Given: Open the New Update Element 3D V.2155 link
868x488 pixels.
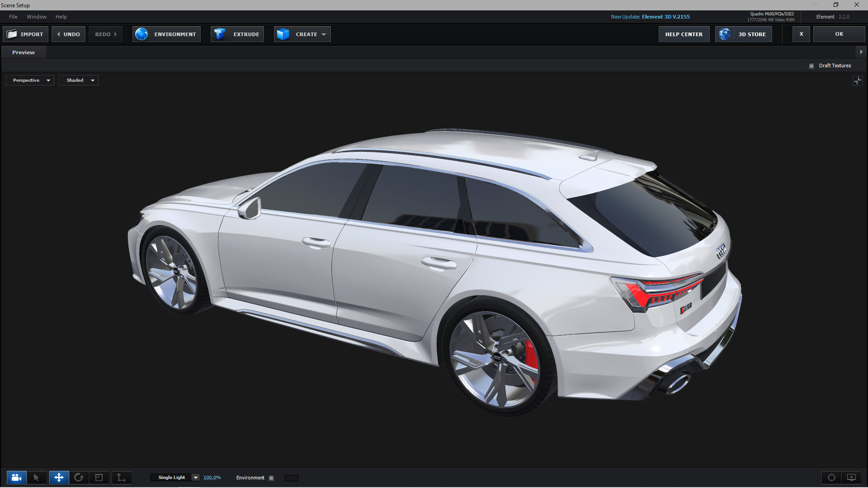Looking at the screenshot, I should point(650,17).
